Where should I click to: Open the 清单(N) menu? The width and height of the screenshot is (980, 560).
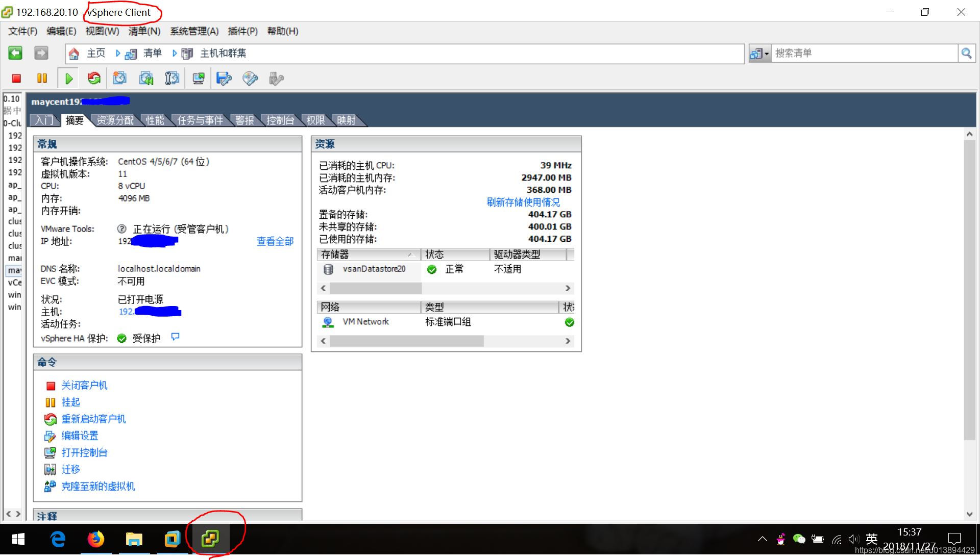144,31
